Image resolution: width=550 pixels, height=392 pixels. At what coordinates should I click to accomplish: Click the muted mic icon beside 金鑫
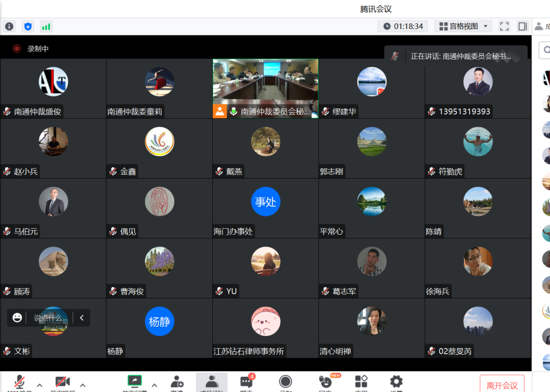click(x=113, y=172)
